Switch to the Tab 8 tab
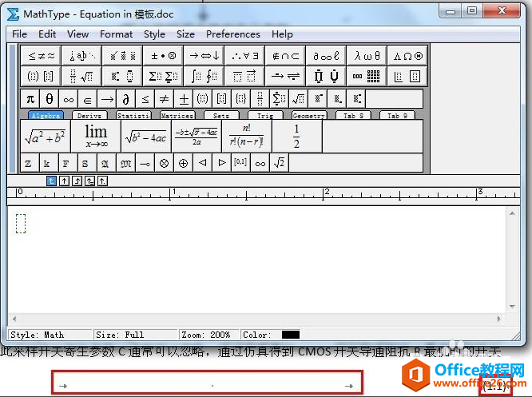The width and height of the screenshot is (532, 397). pyautogui.click(x=353, y=115)
